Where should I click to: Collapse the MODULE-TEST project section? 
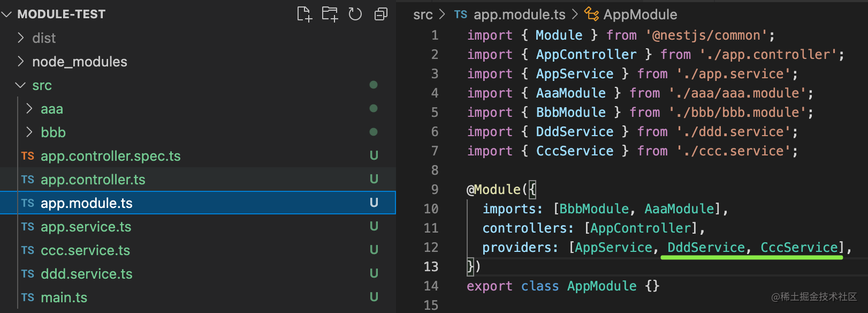(x=7, y=14)
